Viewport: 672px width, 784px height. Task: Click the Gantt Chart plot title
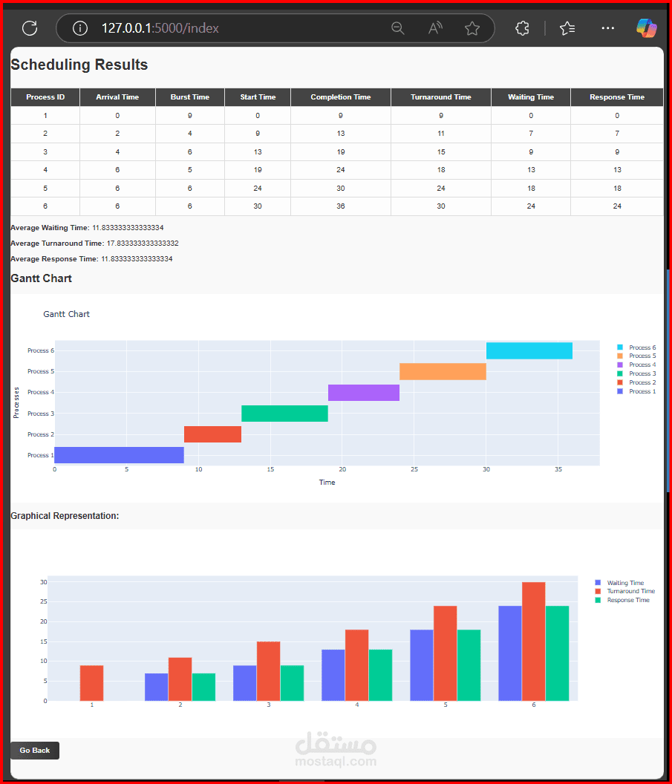coord(67,314)
